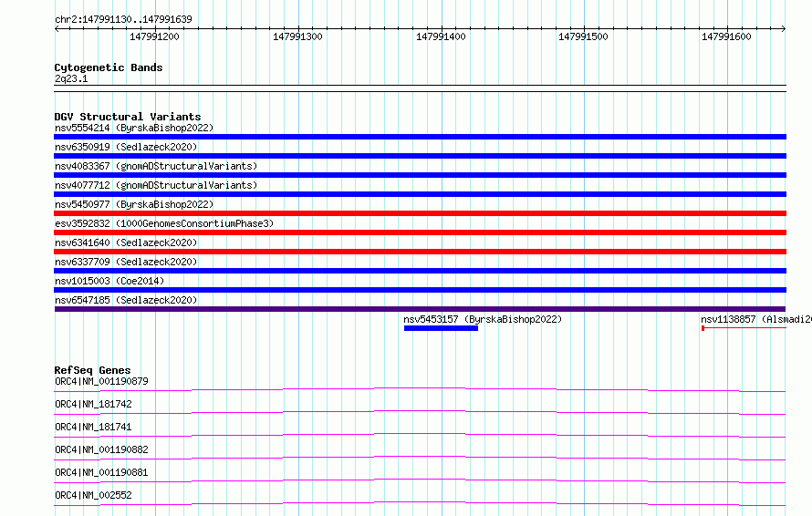Click the ORC4|NM_181741 transcript label

pos(93,427)
